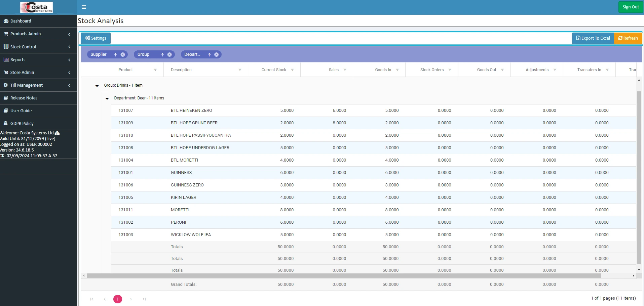
Task: Click the hamburger menu icon in header
Action: (84, 7)
